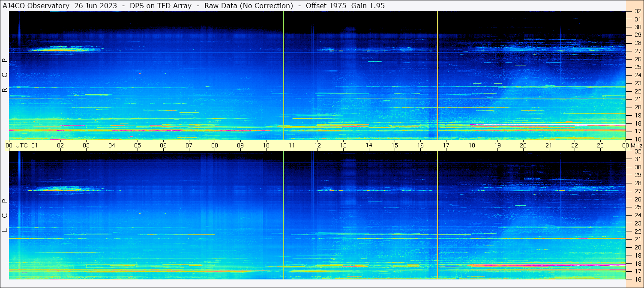Image resolution: width=644 pixels, height=288 pixels.
Task: Click the 27 MHz label of the LCP panel
Action: click(x=637, y=191)
